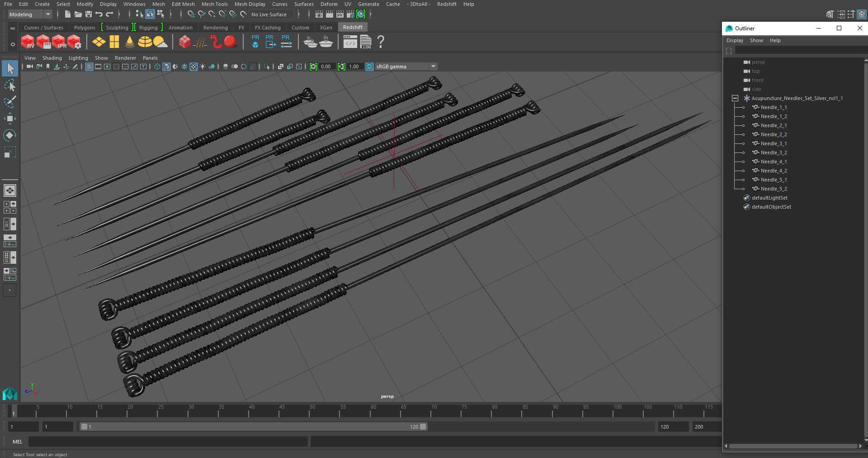Open the Deform menu
This screenshot has width=868, height=458.
click(x=329, y=4)
